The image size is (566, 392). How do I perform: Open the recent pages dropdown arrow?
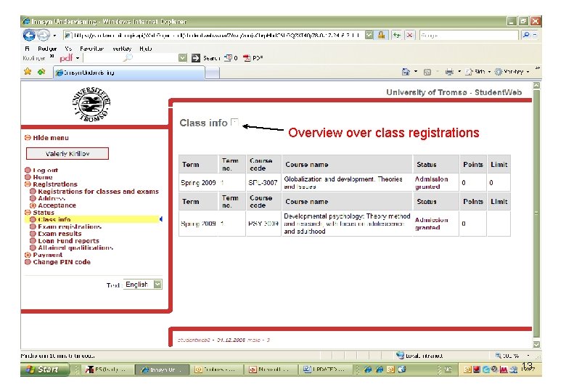click(x=54, y=36)
